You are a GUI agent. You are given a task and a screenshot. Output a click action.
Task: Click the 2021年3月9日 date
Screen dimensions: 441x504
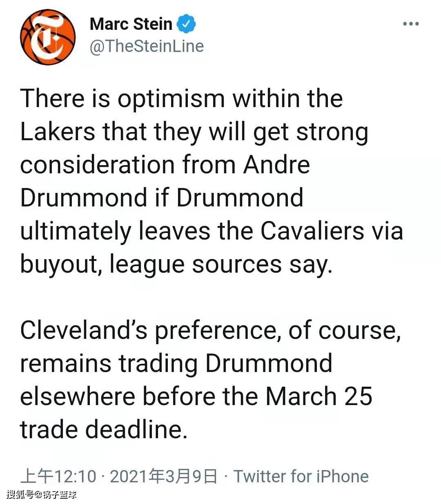click(163, 477)
